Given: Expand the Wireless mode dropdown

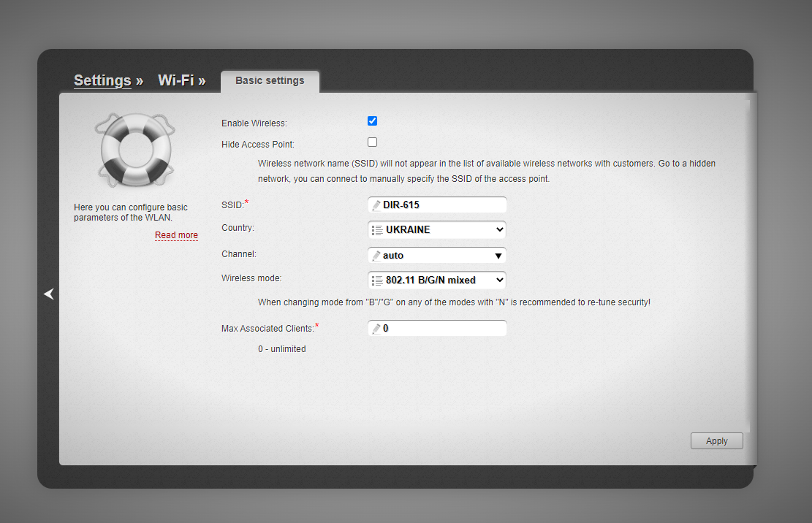Looking at the screenshot, I should click(436, 280).
